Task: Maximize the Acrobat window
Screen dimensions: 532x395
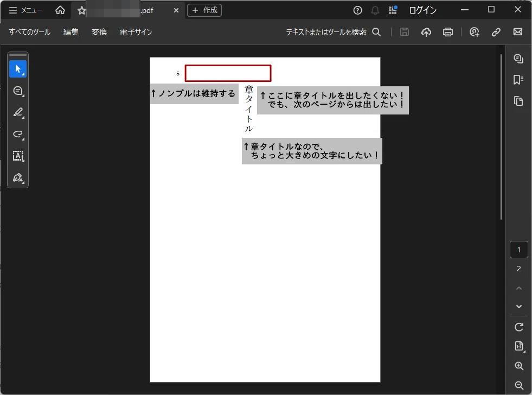Action: [x=491, y=10]
